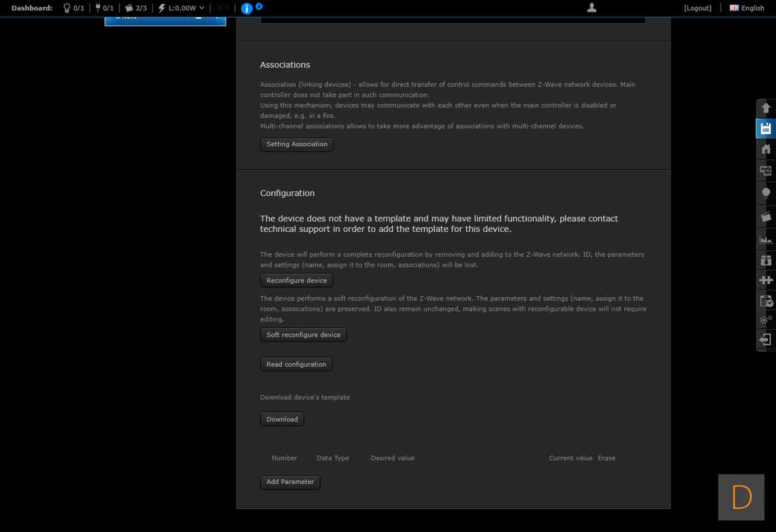The image size is (776, 532).
Task: Open the English language selector
Action: click(747, 8)
